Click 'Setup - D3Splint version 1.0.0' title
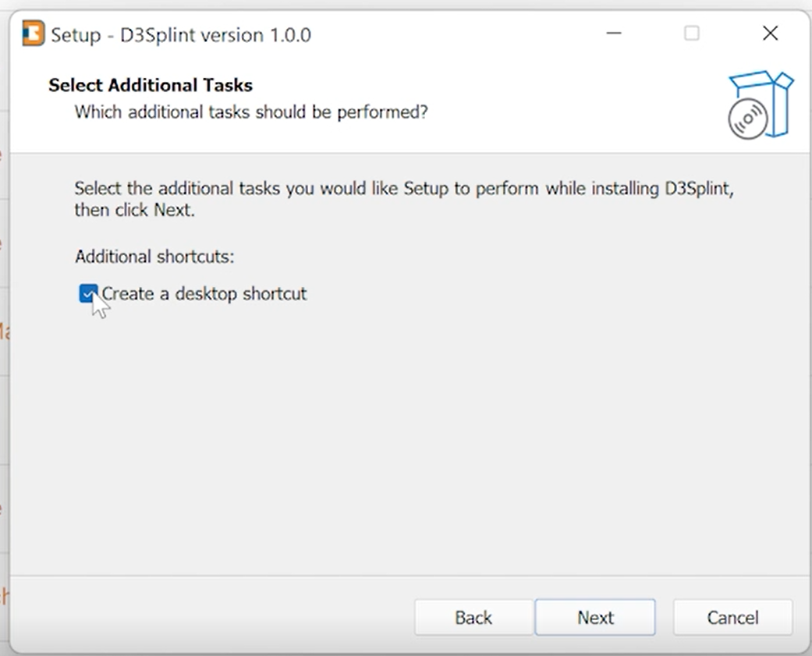This screenshot has height=656, width=812. [181, 35]
